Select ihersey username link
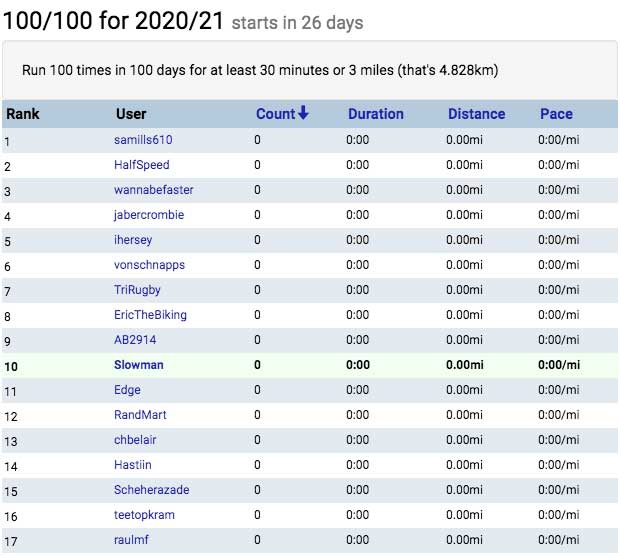620x556 pixels. click(x=134, y=240)
